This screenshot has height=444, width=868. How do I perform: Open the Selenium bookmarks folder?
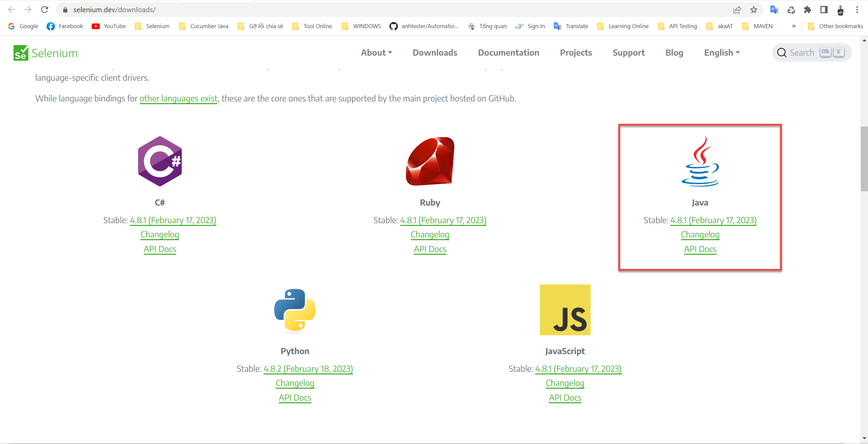152,26
